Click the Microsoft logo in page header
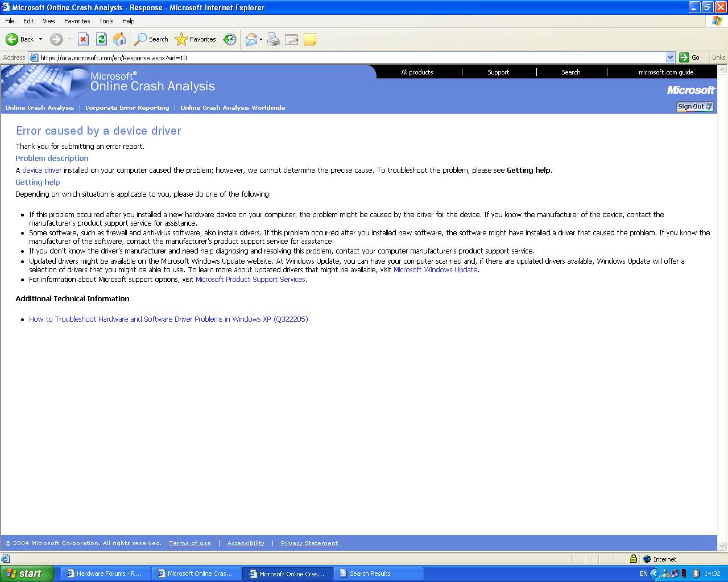This screenshot has width=728, height=582. pyautogui.click(x=691, y=90)
